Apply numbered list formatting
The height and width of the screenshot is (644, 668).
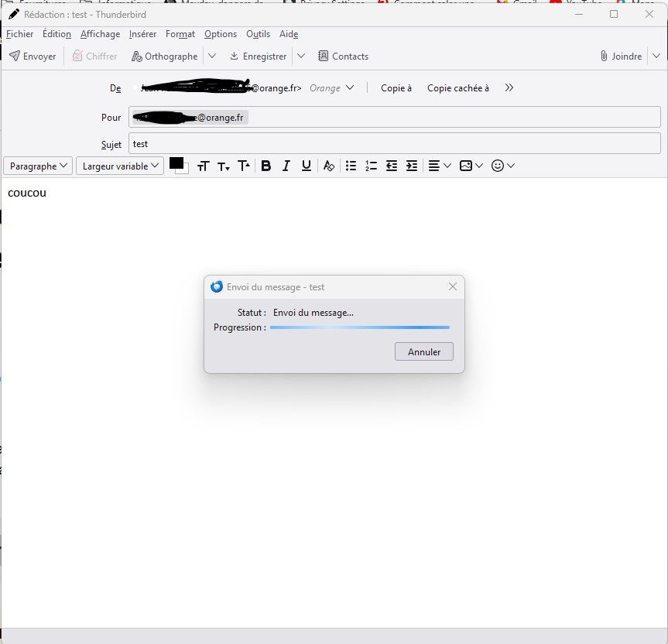[371, 166]
